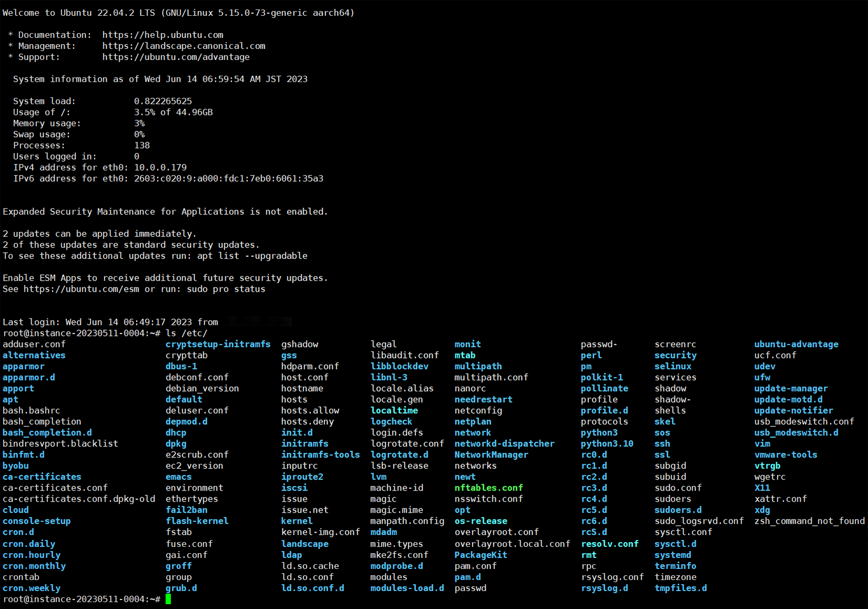The image size is (868, 609).
Task: Click the 'apt list --upgradable' command text
Action: click(x=252, y=256)
